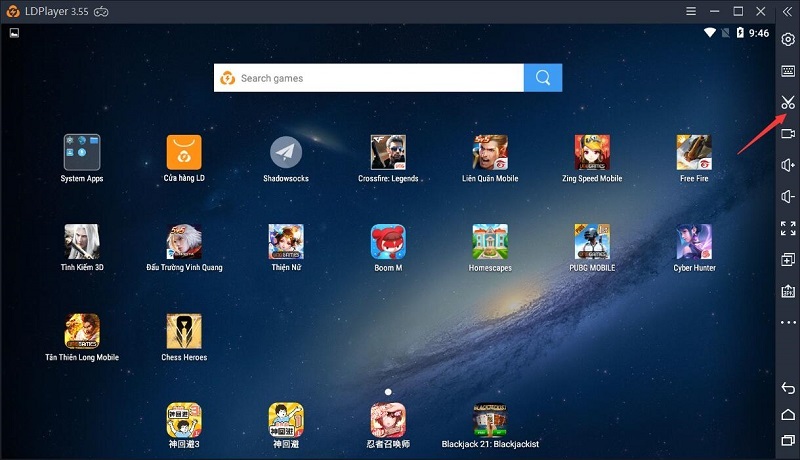Open the System Apps folder
Viewport: 800px width, 460px height.
point(82,152)
